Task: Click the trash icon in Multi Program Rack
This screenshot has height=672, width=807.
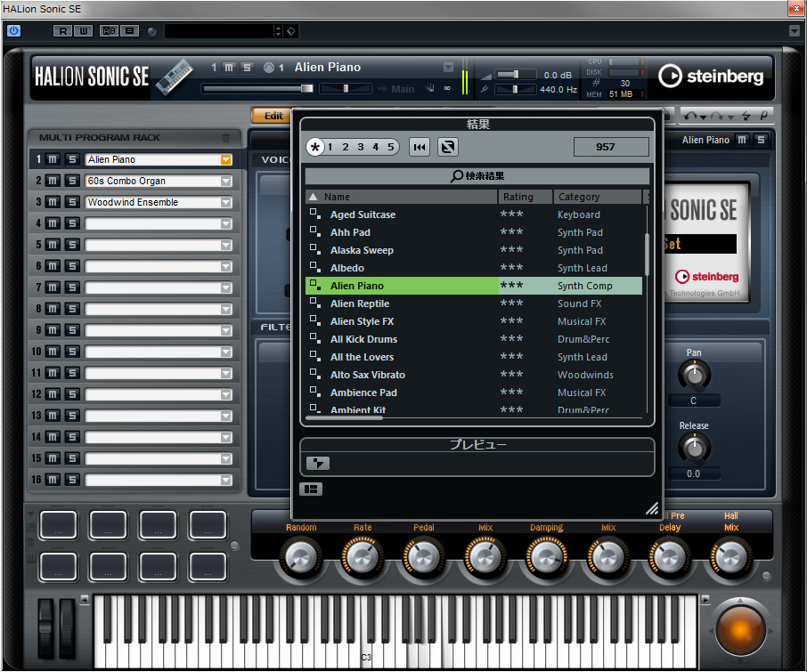Action: [225, 138]
